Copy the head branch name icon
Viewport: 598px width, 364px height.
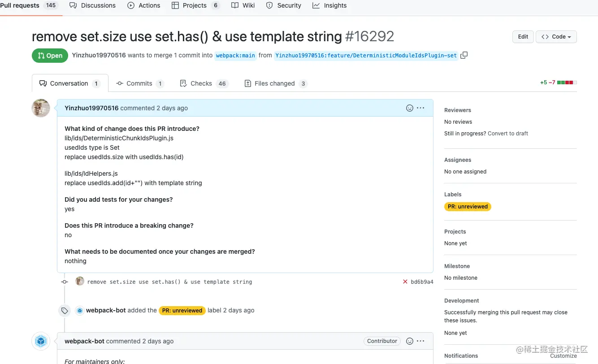coord(464,55)
